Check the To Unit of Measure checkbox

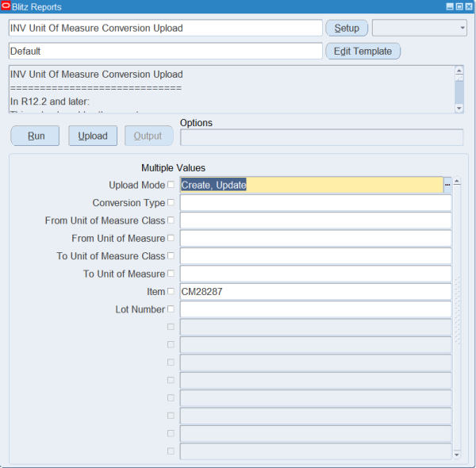point(171,274)
